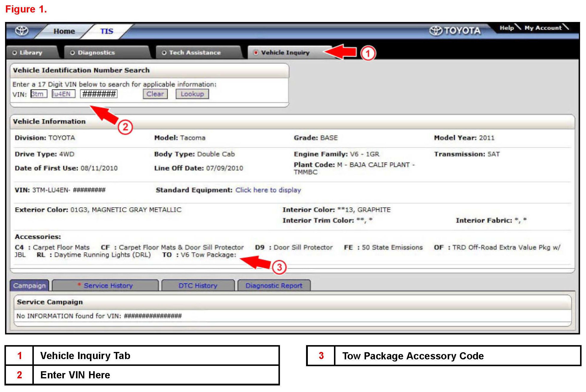Screen dimensions: 586x392
Task: Click the 'Plant Code: M - BAJA CALIF PLANT' text
Action: click(x=354, y=168)
